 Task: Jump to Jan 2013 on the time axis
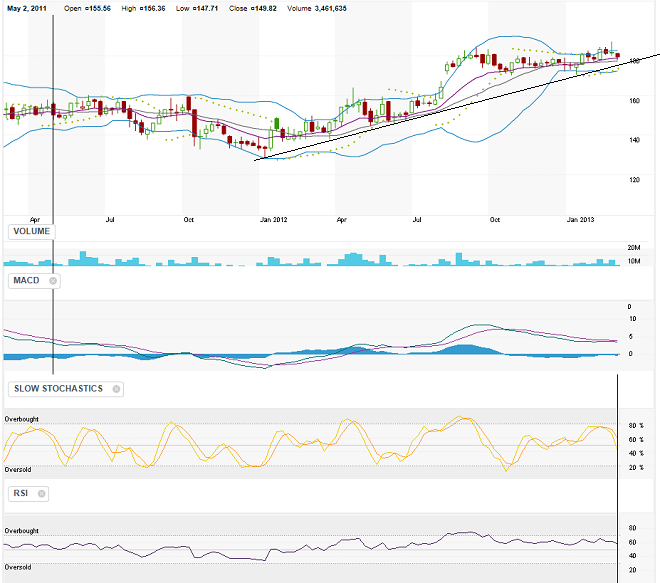[x=583, y=218]
